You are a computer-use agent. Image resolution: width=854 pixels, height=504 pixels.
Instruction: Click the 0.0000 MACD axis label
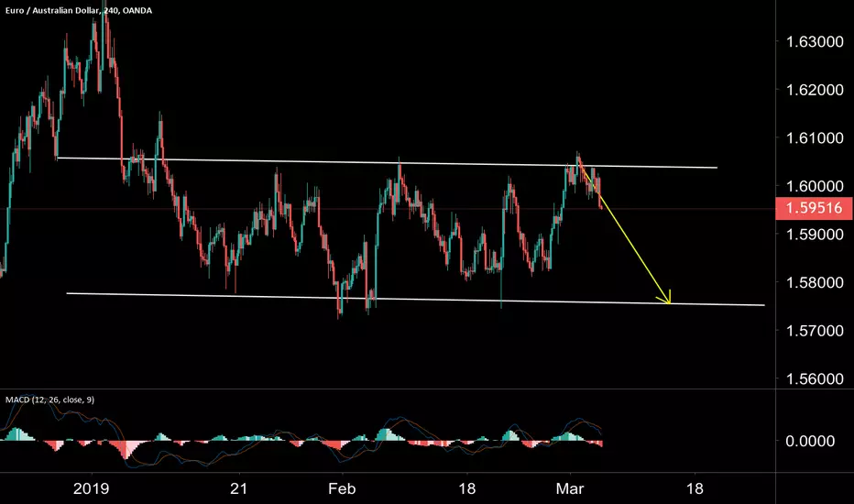(x=810, y=442)
